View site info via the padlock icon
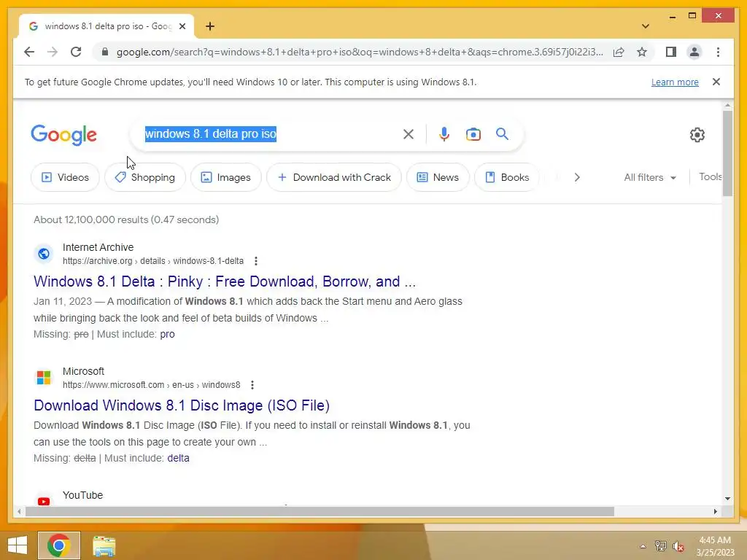 click(x=105, y=52)
